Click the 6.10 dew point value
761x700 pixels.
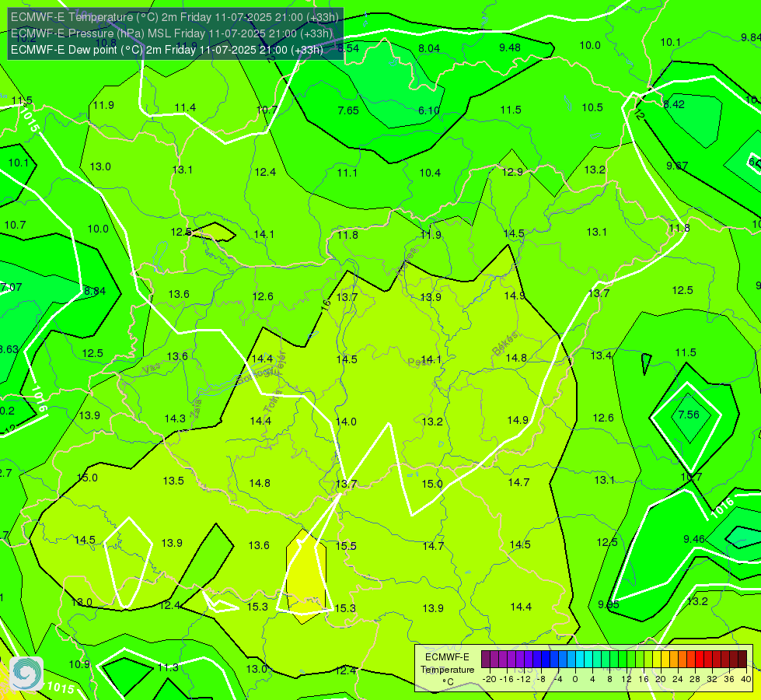pos(429,110)
